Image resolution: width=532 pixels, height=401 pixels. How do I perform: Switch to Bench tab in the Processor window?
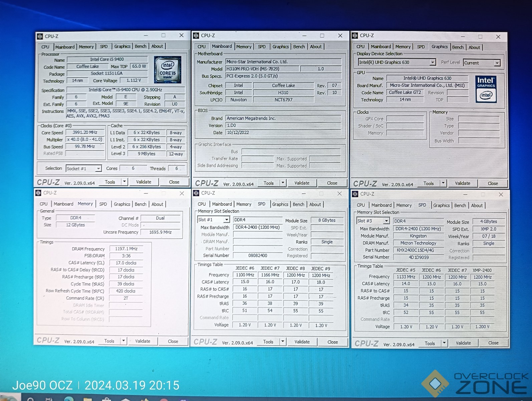pos(141,46)
